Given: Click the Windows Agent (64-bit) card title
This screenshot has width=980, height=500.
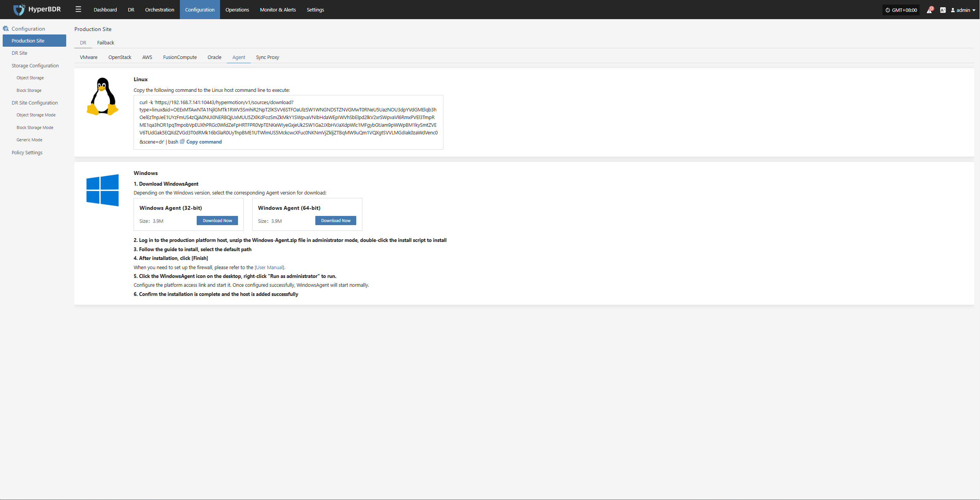Looking at the screenshot, I should pyautogui.click(x=289, y=208).
